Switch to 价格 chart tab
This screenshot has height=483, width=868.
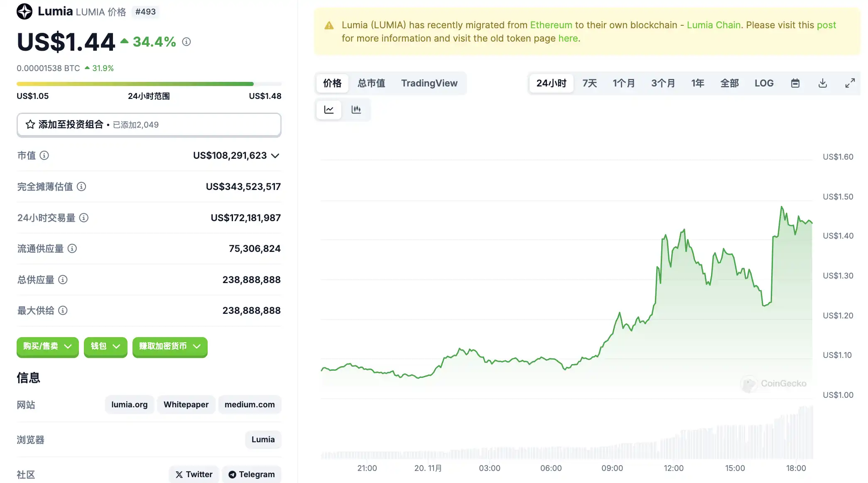point(332,83)
